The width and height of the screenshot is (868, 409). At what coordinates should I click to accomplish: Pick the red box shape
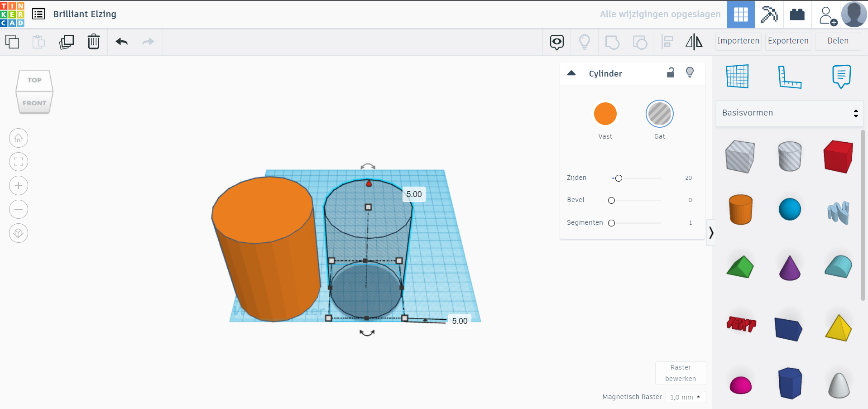click(838, 156)
